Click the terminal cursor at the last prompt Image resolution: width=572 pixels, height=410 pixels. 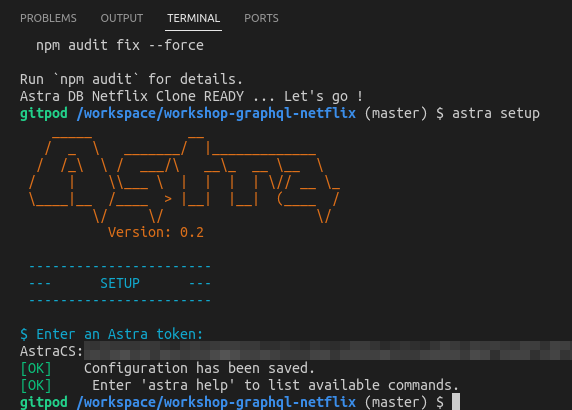pos(456,402)
